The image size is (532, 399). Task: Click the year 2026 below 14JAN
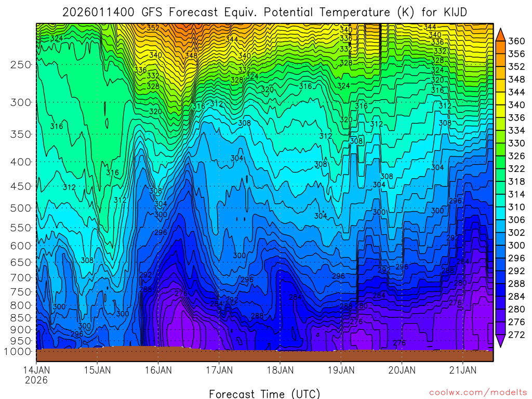(36, 380)
